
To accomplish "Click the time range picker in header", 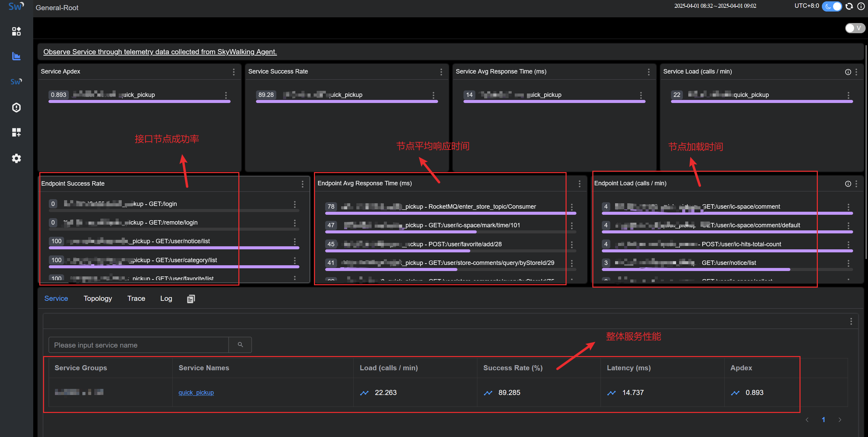I will [715, 6].
